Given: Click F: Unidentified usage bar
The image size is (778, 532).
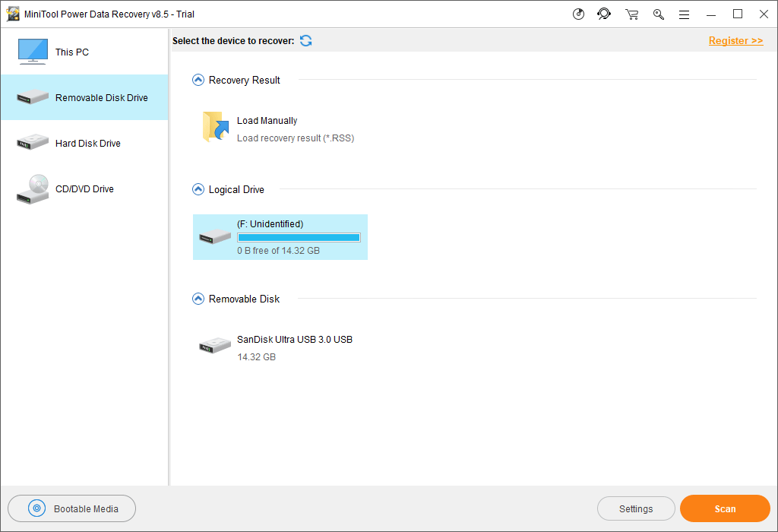Looking at the screenshot, I should click(299, 238).
